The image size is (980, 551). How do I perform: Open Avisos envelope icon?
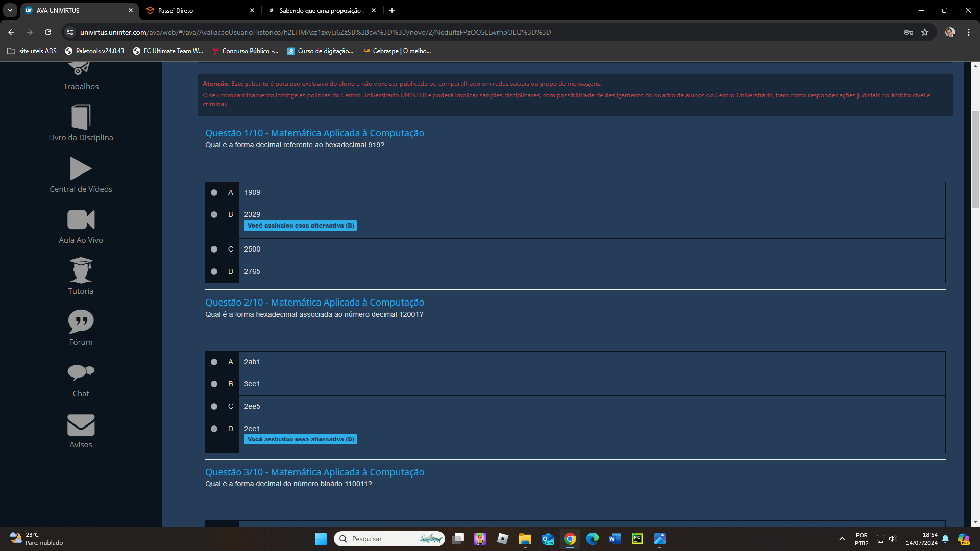click(x=81, y=425)
